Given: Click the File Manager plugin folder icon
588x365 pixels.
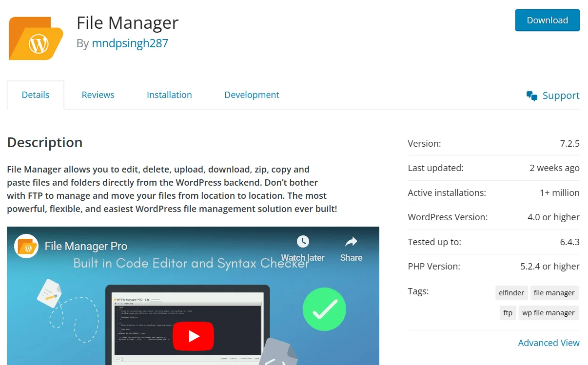Looking at the screenshot, I should (x=36, y=38).
